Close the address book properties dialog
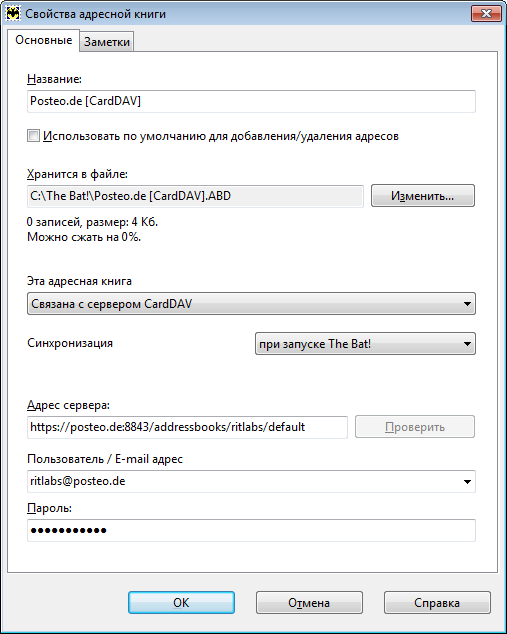 click(x=486, y=14)
